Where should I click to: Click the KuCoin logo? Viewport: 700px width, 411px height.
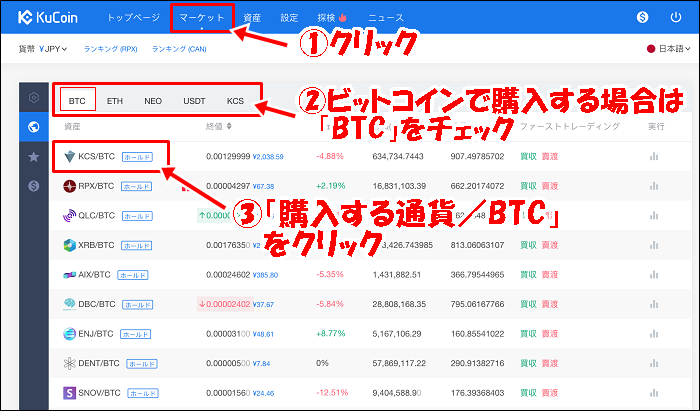(48, 17)
